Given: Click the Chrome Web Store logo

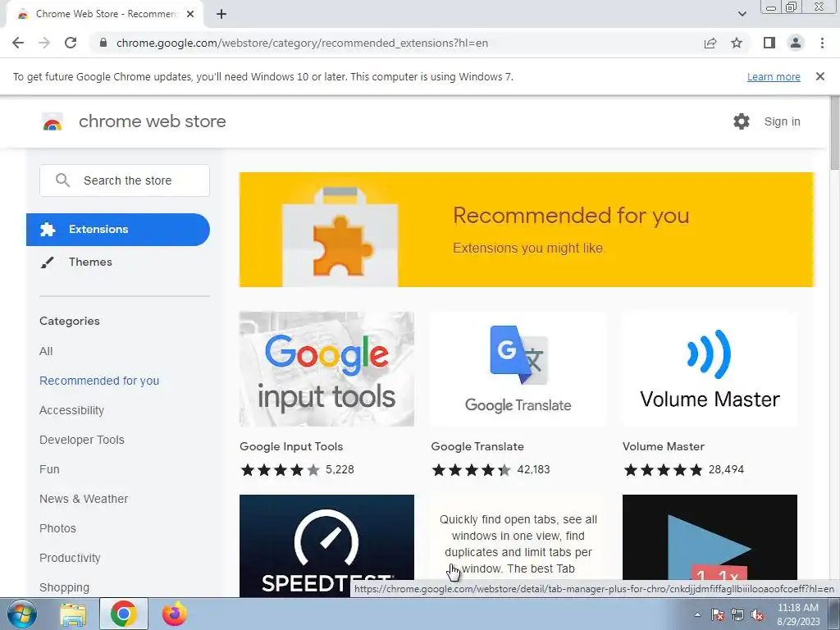Looking at the screenshot, I should [52, 121].
